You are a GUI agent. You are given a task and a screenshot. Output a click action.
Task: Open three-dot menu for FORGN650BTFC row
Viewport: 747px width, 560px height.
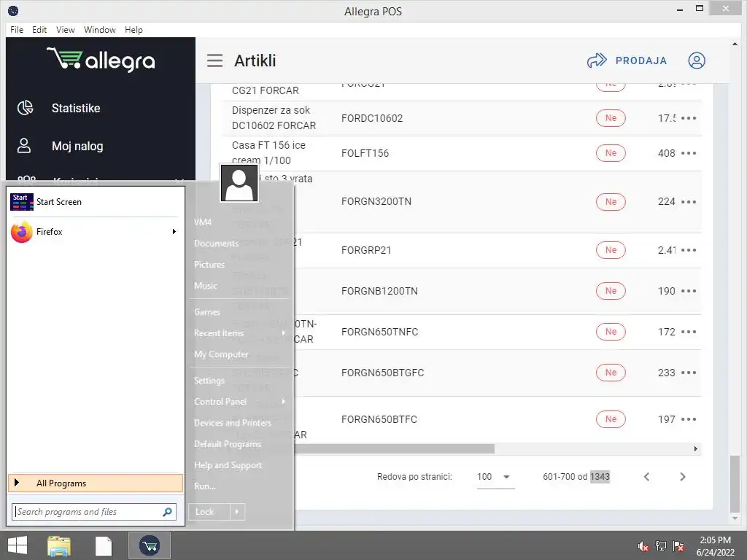point(689,419)
